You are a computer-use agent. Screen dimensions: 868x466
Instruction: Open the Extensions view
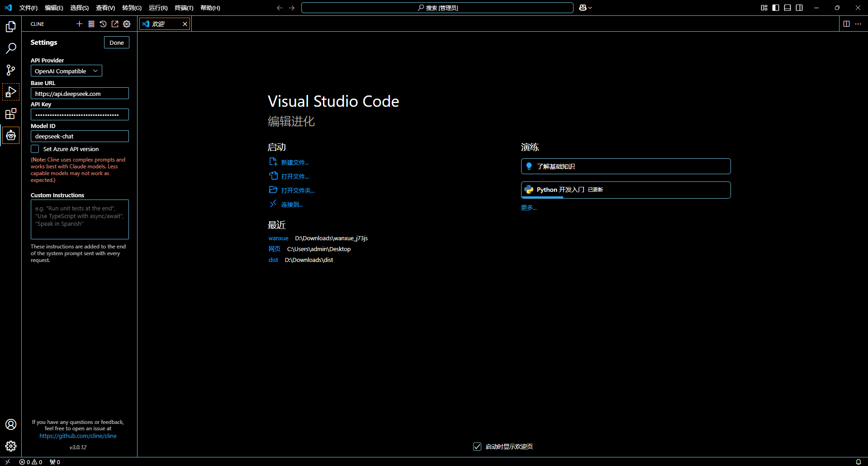[x=11, y=114]
